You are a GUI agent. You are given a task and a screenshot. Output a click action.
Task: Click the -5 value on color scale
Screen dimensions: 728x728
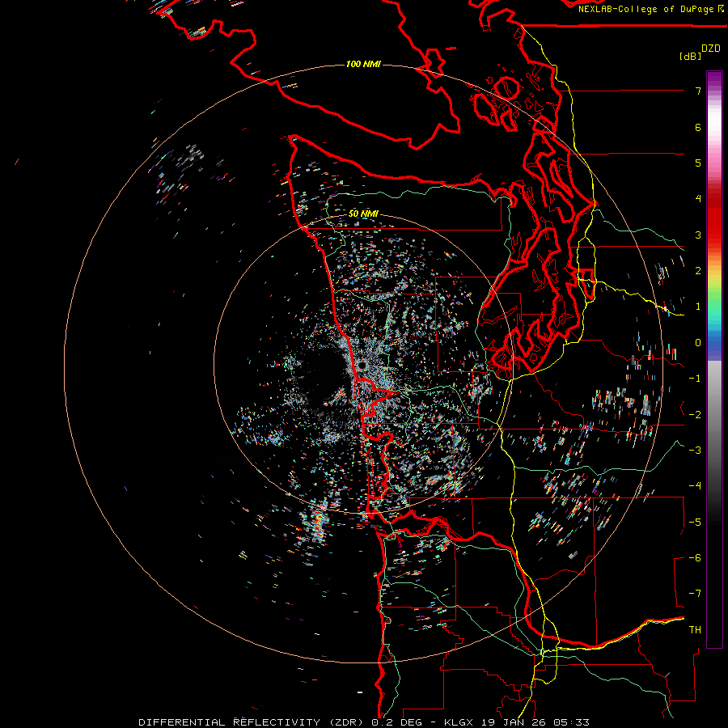point(695,522)
